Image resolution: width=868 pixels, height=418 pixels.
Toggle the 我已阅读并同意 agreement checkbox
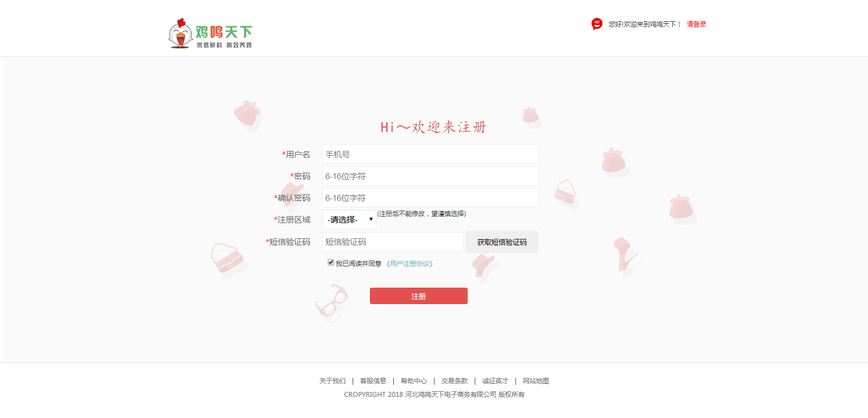coord(331,263)
